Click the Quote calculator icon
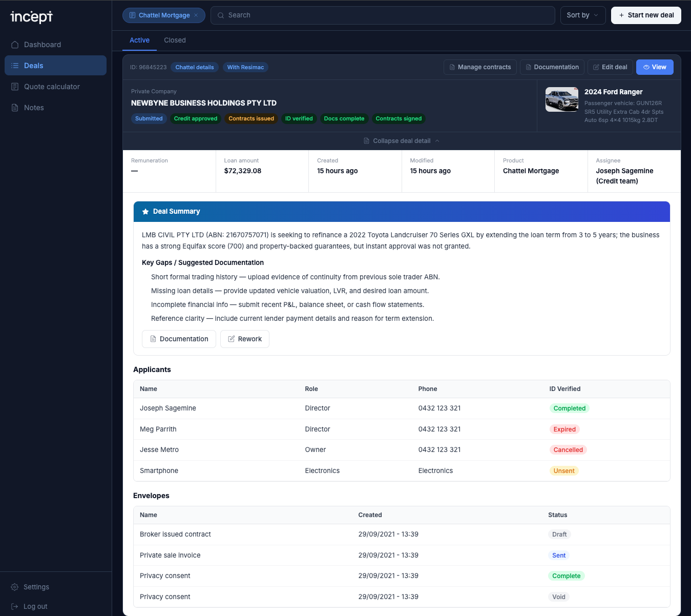 (15, 87)
